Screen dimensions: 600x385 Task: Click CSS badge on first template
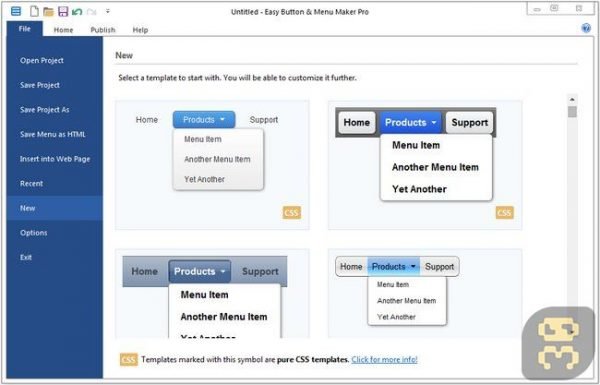[x=292, y=213]
